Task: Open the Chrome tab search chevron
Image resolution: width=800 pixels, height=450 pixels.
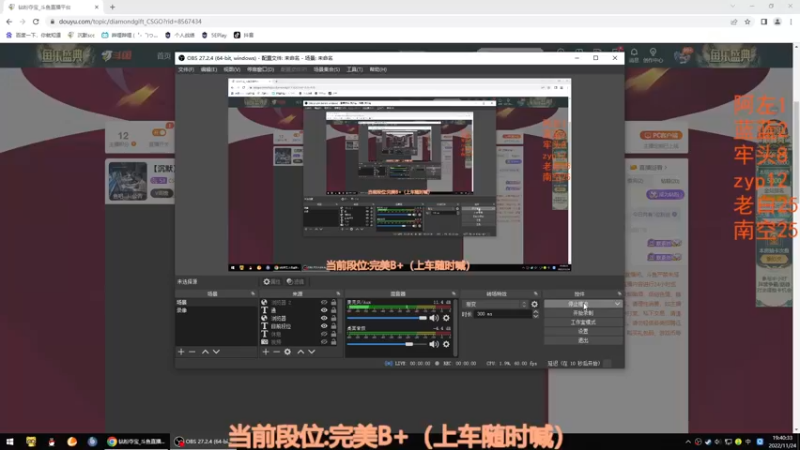Action: [x=733, y=7]
